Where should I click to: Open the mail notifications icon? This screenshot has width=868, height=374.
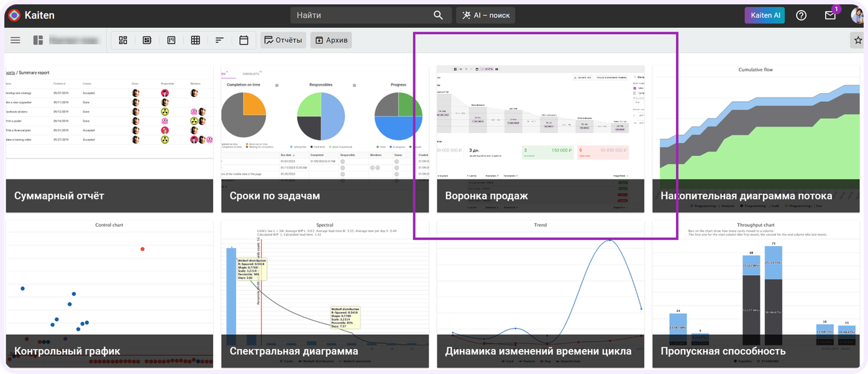(830, 16)
